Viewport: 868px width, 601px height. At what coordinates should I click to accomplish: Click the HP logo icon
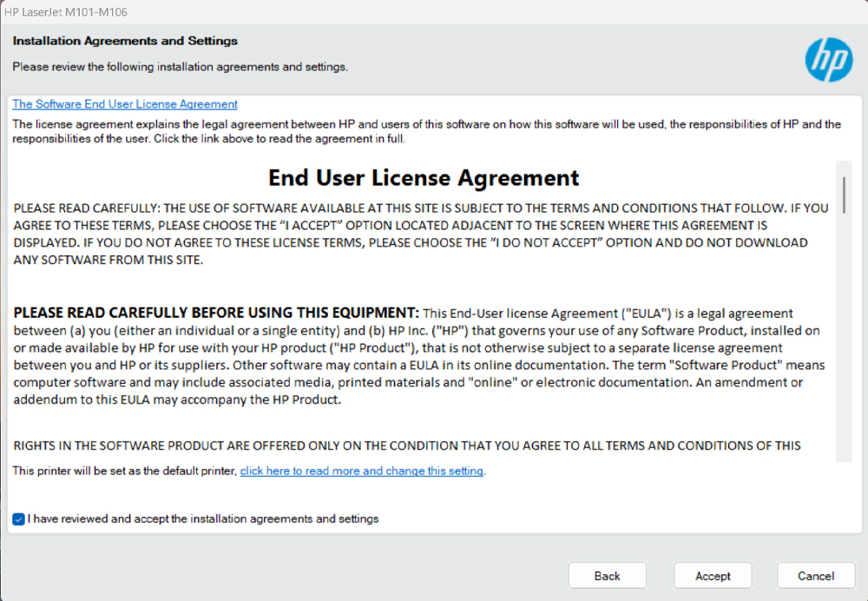click(x=829, y=60)
